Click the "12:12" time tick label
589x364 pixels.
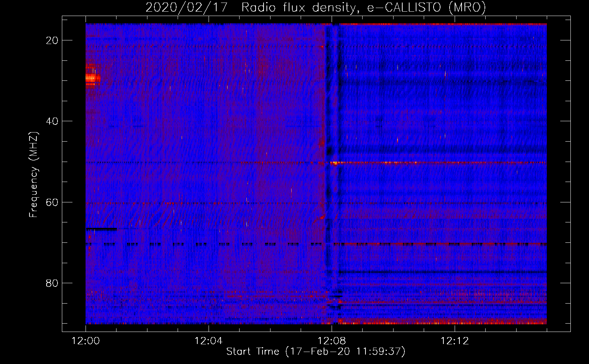pyautogui.click(x=455, y=341)
